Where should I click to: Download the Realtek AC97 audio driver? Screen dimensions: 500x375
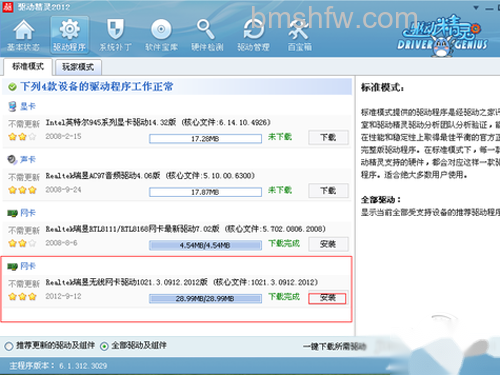328,191
